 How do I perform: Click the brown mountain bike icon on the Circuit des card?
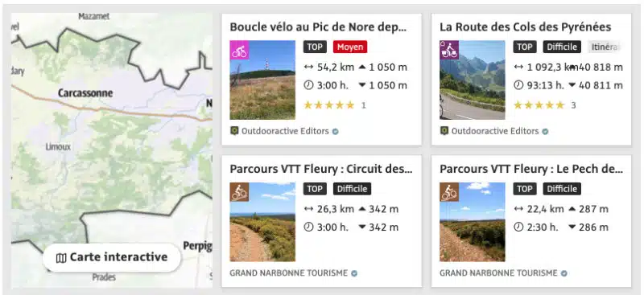pyautogui.click(x=239, y=192)
